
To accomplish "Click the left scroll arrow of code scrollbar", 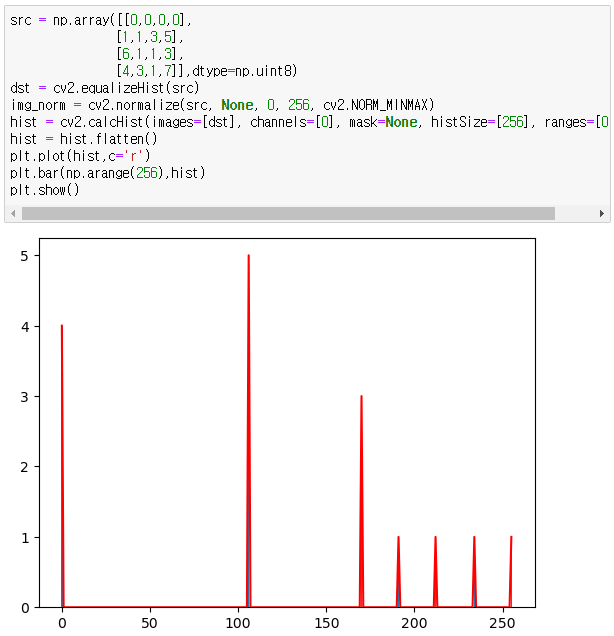I will (x=13, y=213).
